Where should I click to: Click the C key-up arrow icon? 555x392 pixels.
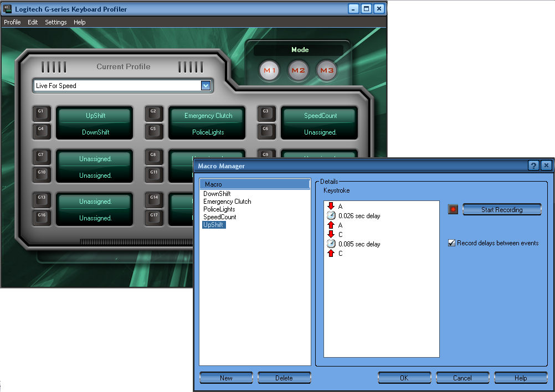[331, 254]
